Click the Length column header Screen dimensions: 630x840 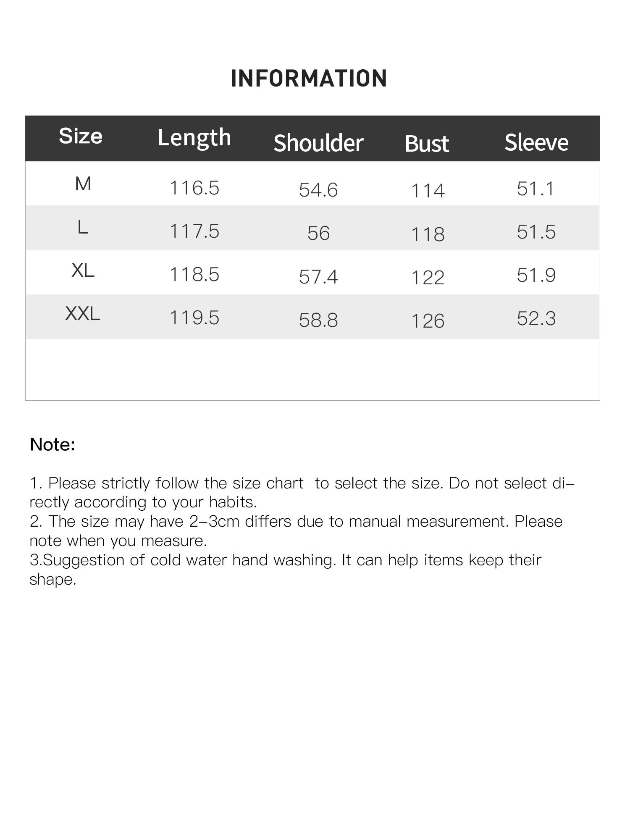point(194,137)
